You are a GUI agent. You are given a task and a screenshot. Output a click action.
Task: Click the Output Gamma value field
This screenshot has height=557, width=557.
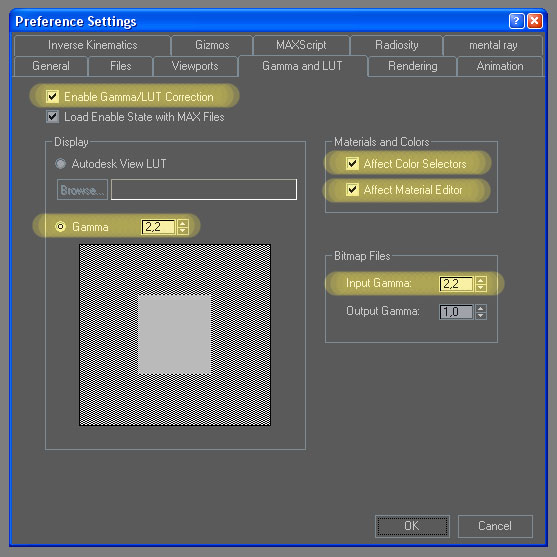click(456, 312)
